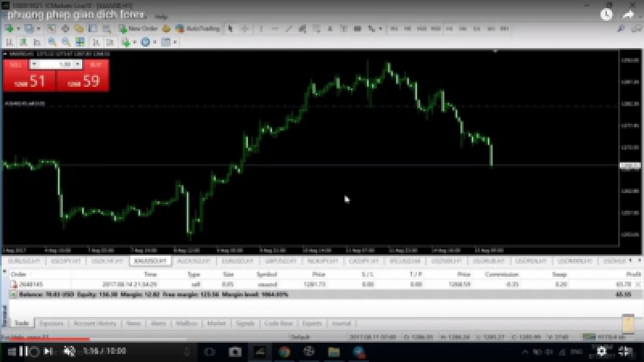Select the XAUUSD,H1 chart tab
The image size is (644, 362).
pos(150,261)
